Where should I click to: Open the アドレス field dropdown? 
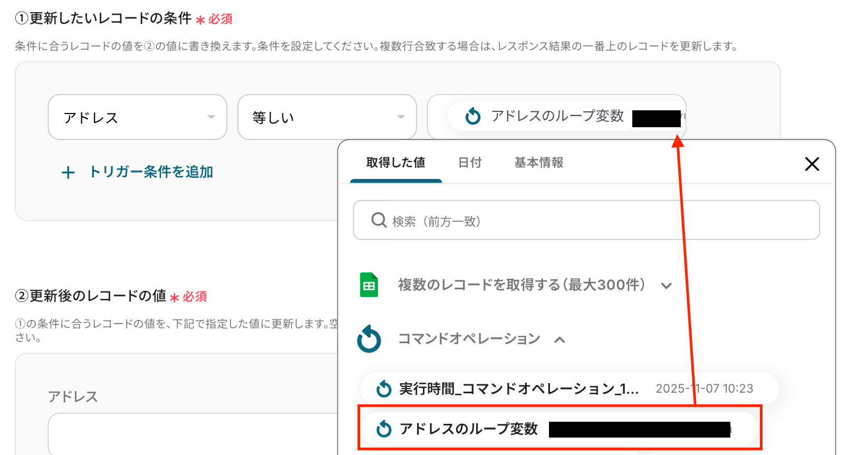137,117
